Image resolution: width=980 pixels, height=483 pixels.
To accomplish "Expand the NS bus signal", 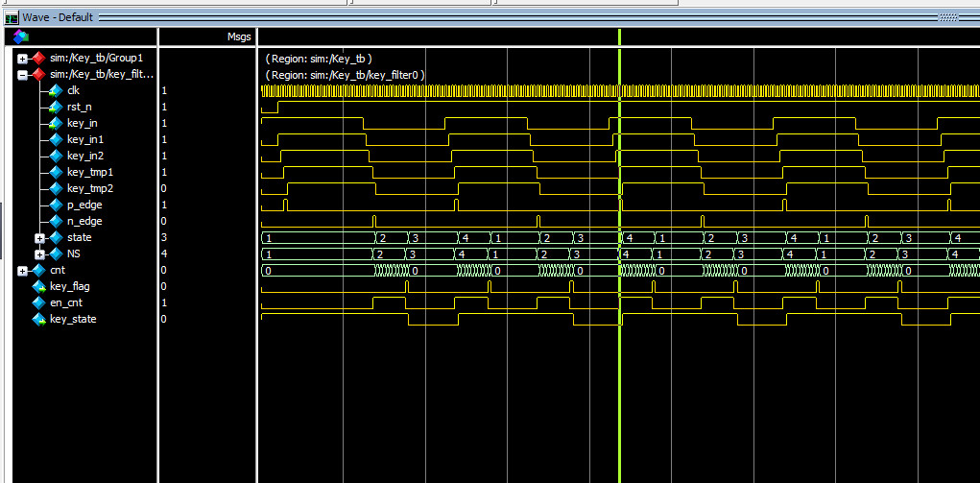I will 39,254.
